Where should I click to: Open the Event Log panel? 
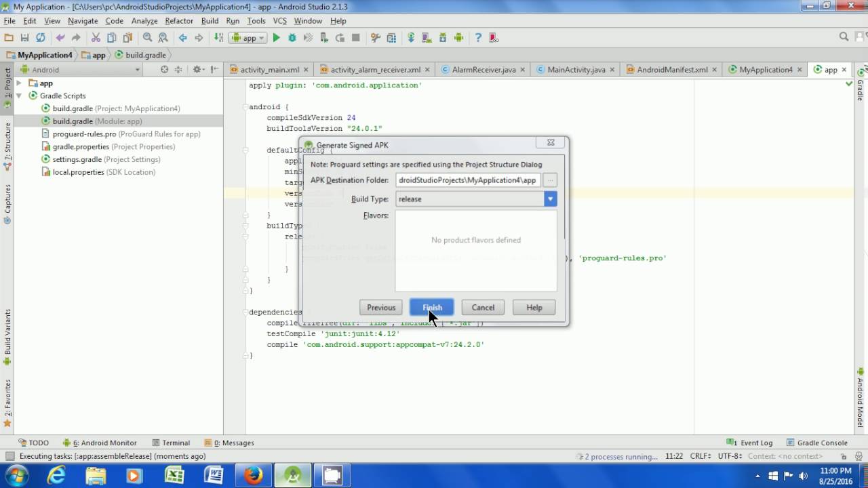pos(749,443)
